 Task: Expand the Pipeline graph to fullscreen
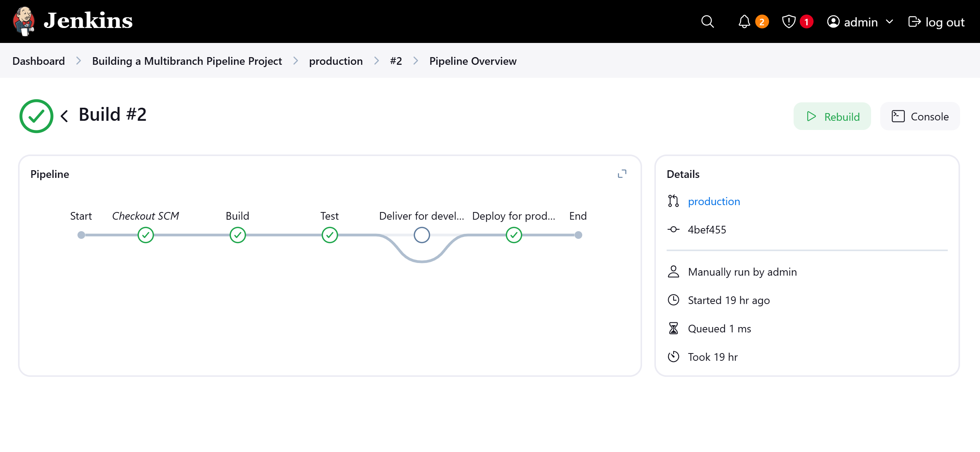(622, 174)
